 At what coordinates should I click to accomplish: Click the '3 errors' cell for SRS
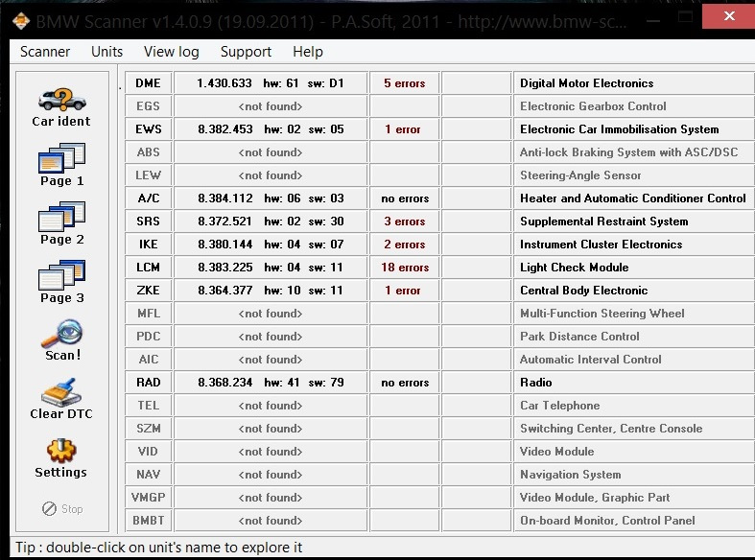click(x=405, y=222)
